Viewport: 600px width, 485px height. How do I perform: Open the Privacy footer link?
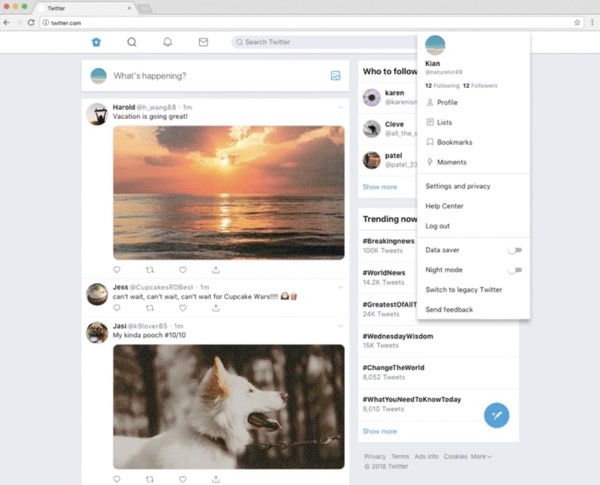[x=375, y=457]
